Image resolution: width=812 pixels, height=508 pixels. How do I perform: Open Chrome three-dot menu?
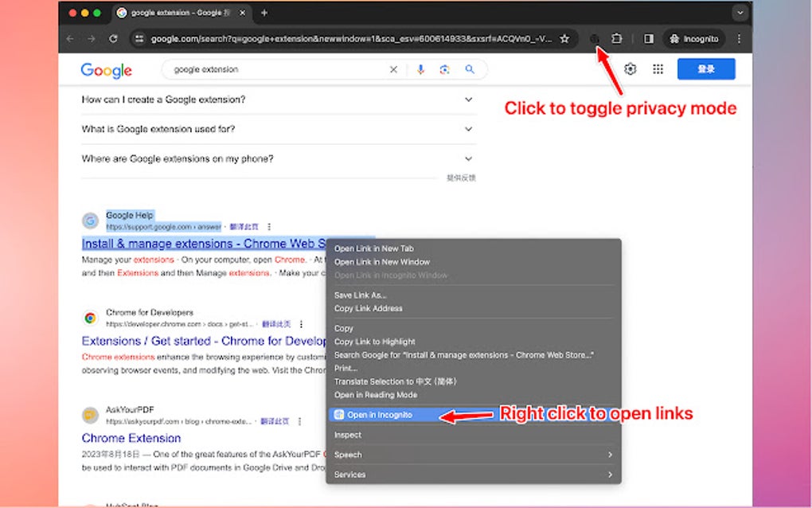[x=739, y=39]
